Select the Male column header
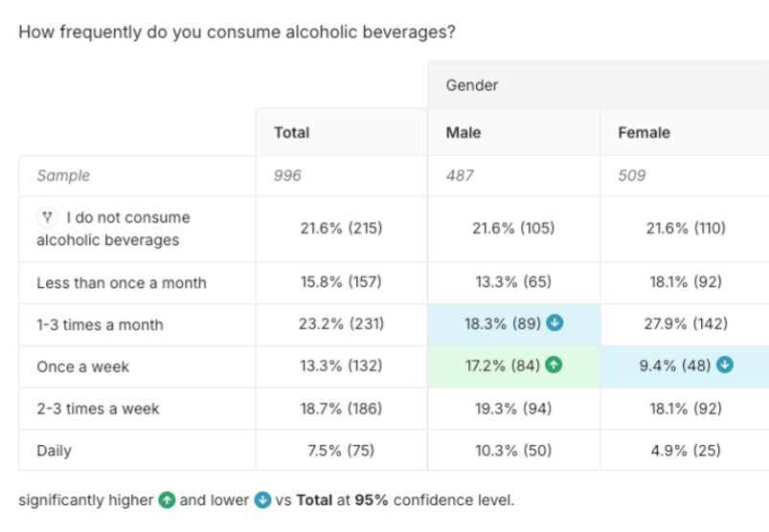This screenshot has height=532, width=769. pos(464,132)
